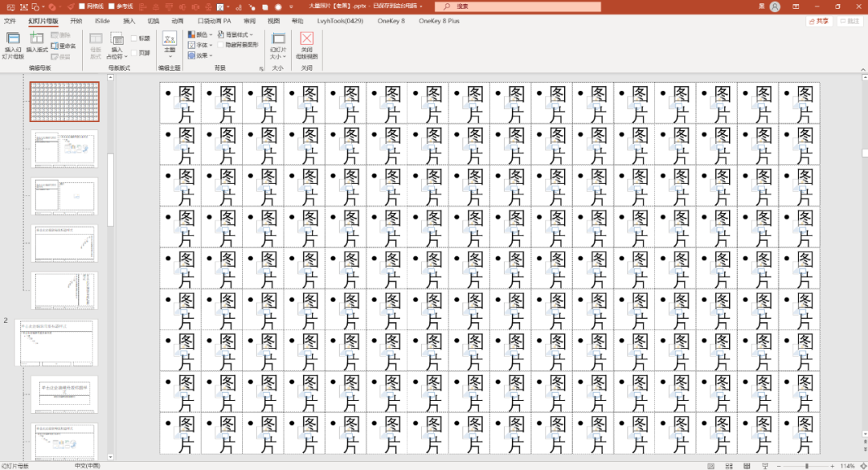This screenshot has width=868, height=470.
Task: Open customize quick access toolbar arrow
Action: click(x=291, y=7)
